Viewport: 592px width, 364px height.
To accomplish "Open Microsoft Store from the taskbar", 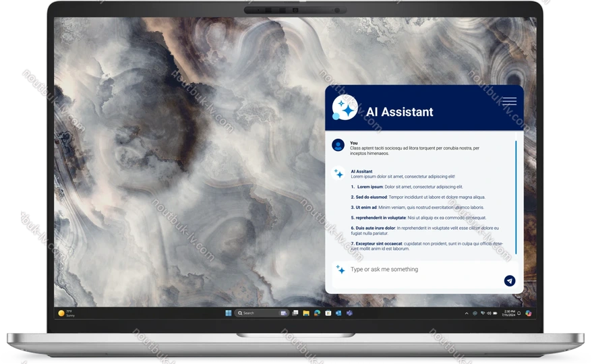I will (328, 313).
